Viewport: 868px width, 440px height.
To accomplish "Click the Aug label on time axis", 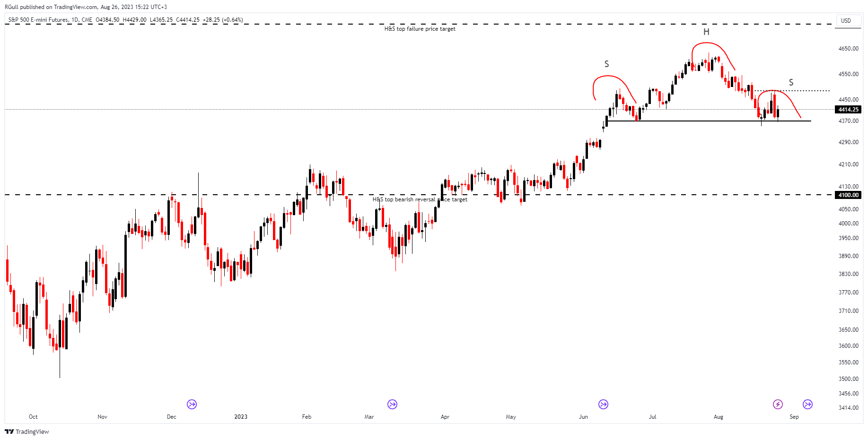I will pos(719,417).
